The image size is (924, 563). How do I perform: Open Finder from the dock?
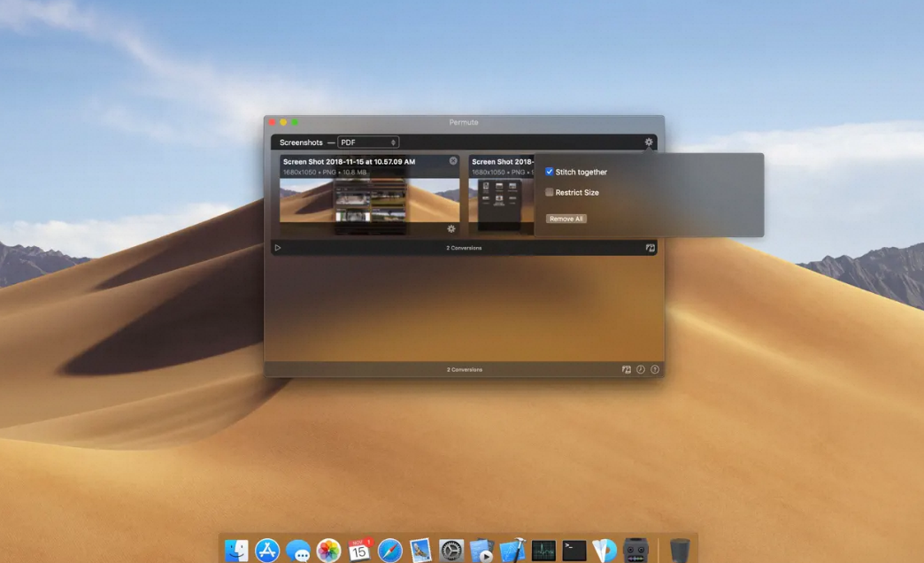pyautogui.click(x=236, y=551)
